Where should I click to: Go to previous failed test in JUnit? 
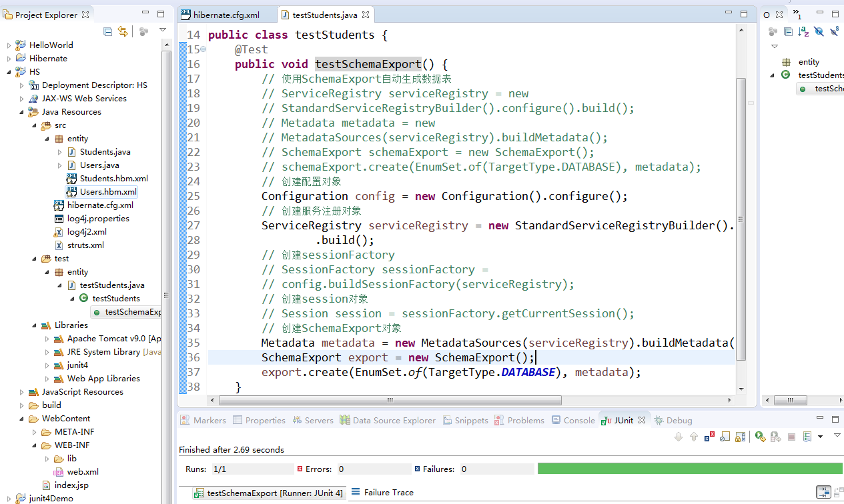tap(694, 437)
